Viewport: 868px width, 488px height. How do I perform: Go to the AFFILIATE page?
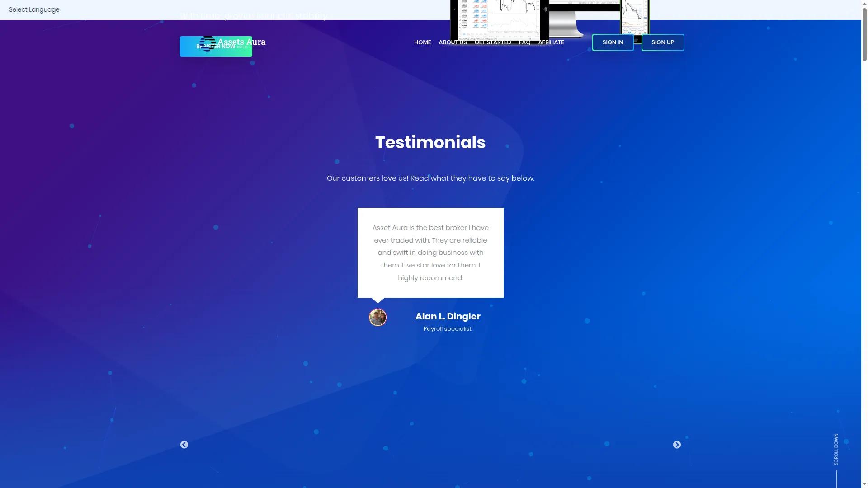pos(551,42)
